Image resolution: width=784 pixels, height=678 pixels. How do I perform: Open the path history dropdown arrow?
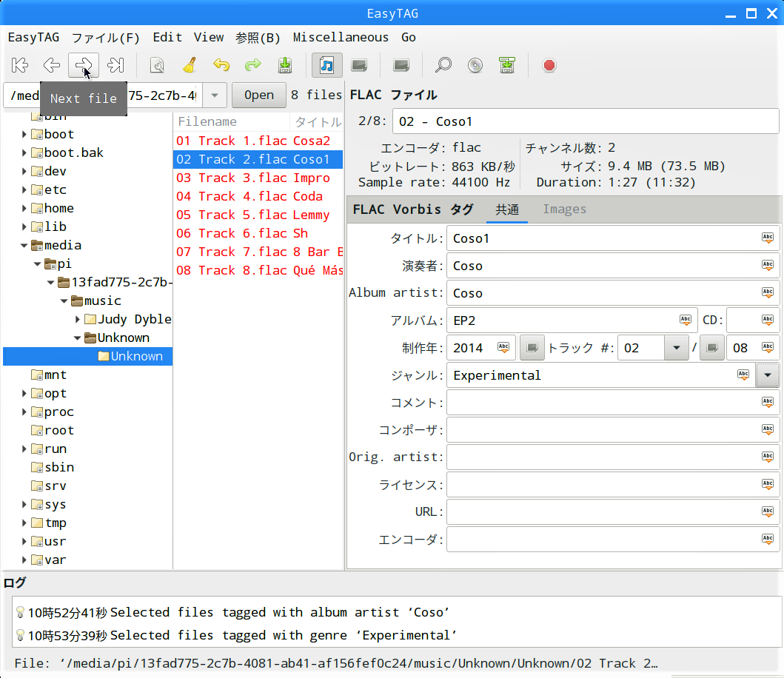215,95
